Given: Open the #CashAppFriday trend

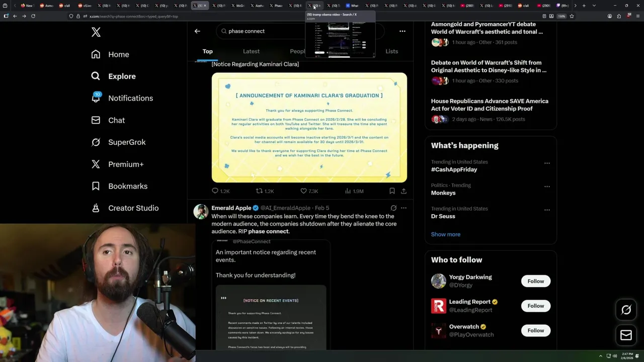Looking at the screenshot, I should (454, 169).
